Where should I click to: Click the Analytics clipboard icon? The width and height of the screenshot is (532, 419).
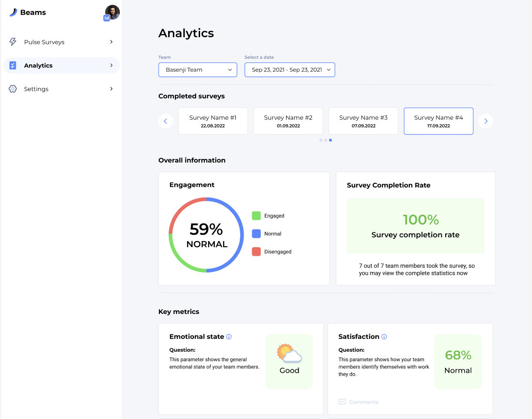(13, 65)
